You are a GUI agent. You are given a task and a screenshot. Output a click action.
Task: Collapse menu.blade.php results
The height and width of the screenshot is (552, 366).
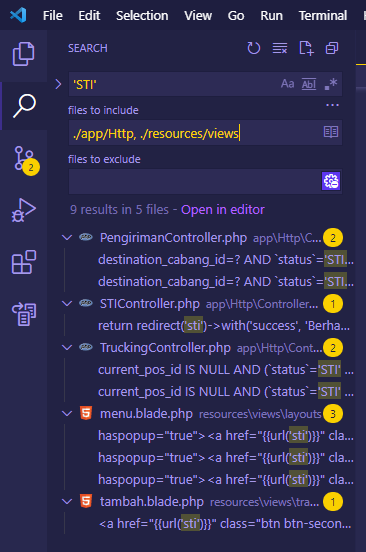point(67,414)
